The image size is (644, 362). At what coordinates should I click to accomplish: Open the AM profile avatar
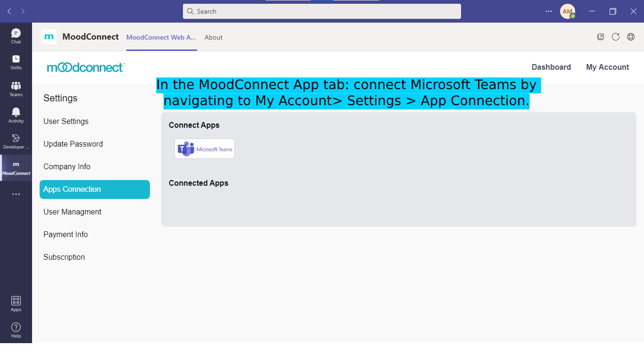pos(568,11)
